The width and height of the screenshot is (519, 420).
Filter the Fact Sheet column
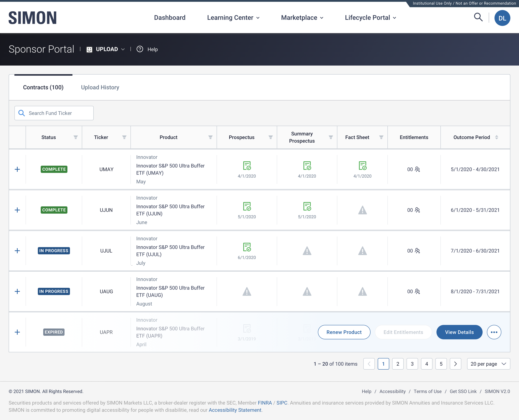point(381,137)
